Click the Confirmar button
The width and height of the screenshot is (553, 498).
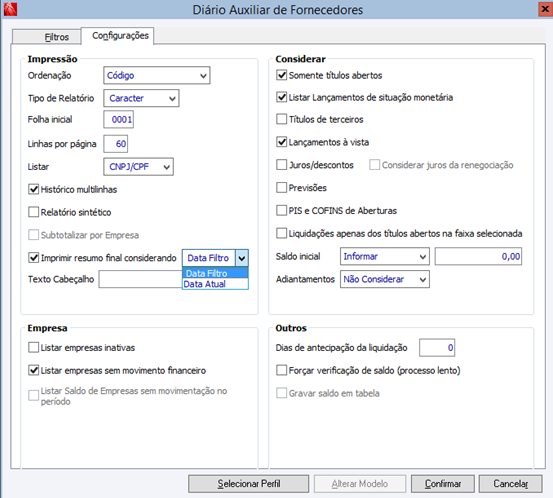(x=443, y=483)
